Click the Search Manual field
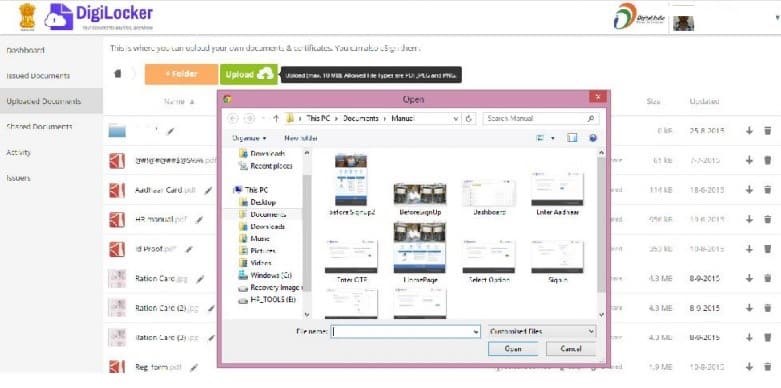 pyautogui.click(x=540, y=119)
